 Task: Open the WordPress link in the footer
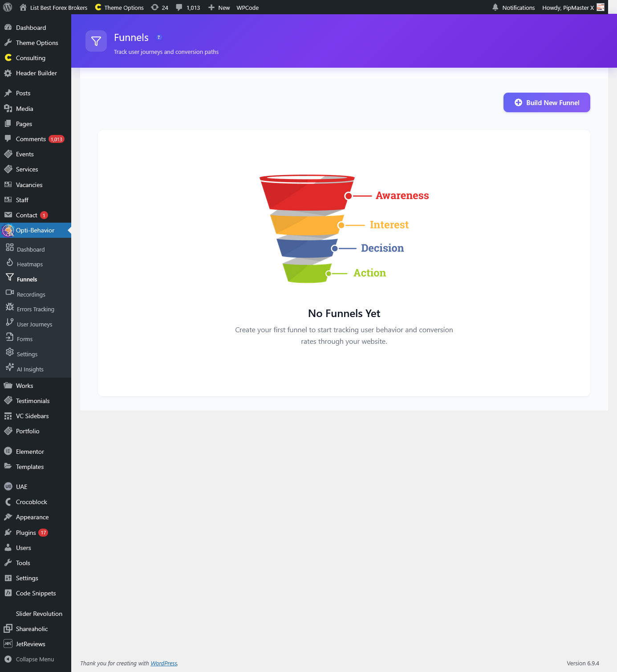163,663
